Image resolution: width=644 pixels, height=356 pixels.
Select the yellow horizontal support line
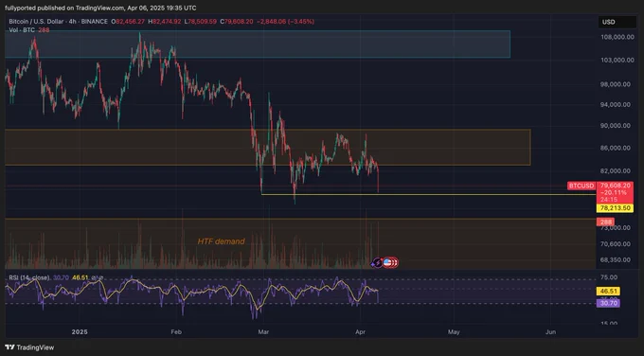(428, 195)
